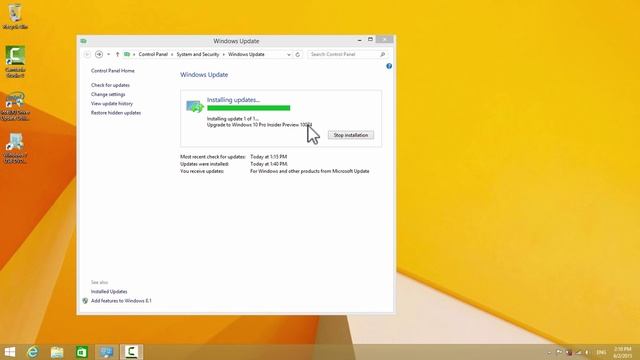Image resolution: width=640 pixels, height=360 pixels.
Task: Click 'Today at 1:40 PM' installed value
Action: click(269, 164)
